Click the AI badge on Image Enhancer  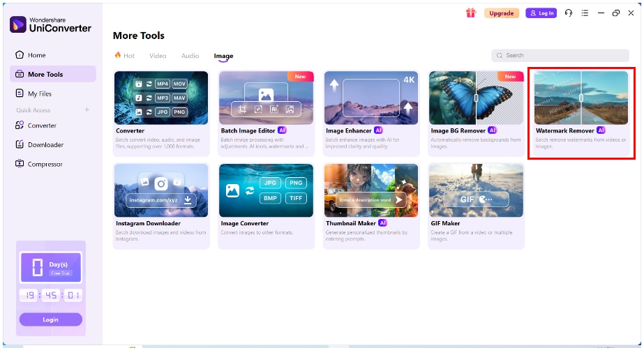point(378,130)
